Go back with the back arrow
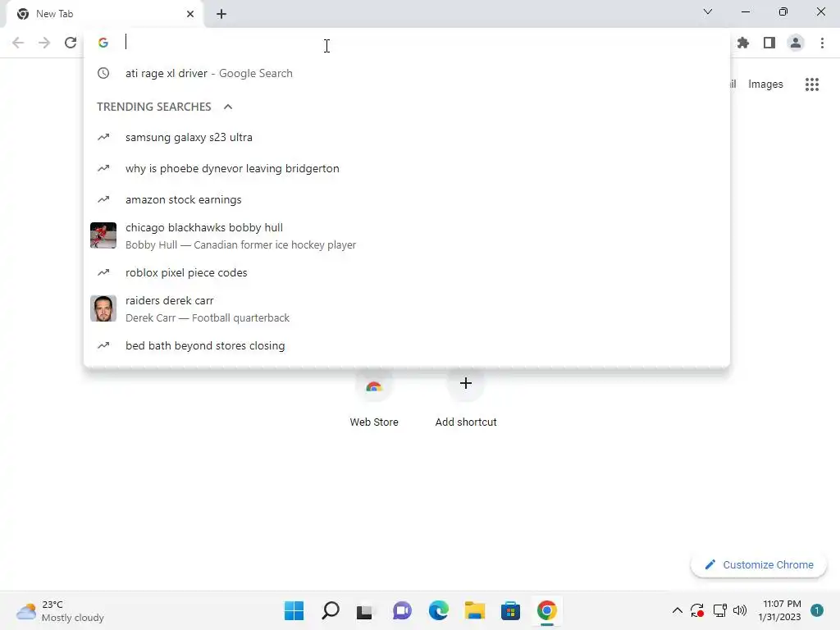Screen dimensions: 840x630 tap(18, 43)
